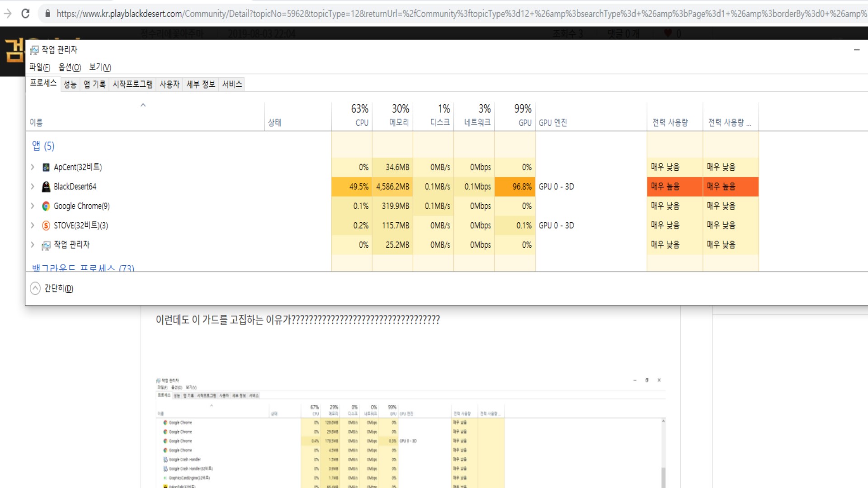Viewport: 868px width, 488px height.
Task: Switch to the 서비스 tab
Action: point(232,84)
